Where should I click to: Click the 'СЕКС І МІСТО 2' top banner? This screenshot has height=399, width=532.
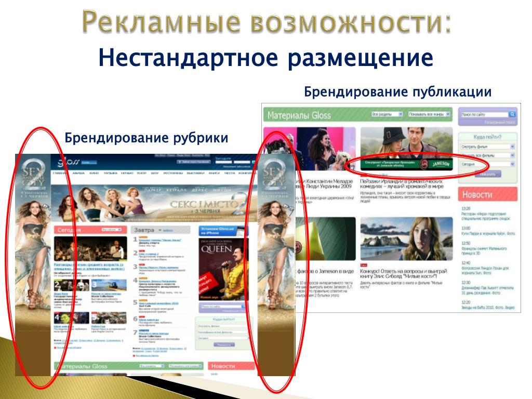tap(153, 203)
